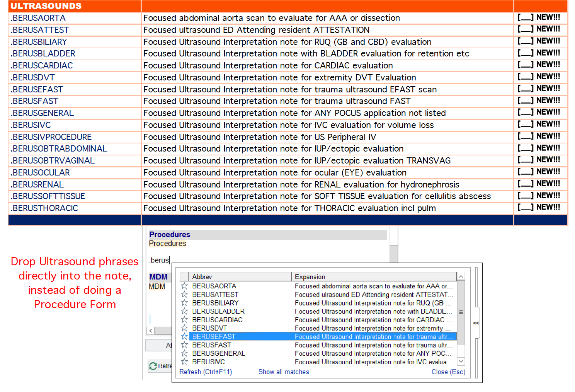
Task: Star the BERUSAORTA phrase as favorite
Action: point(184,286)
